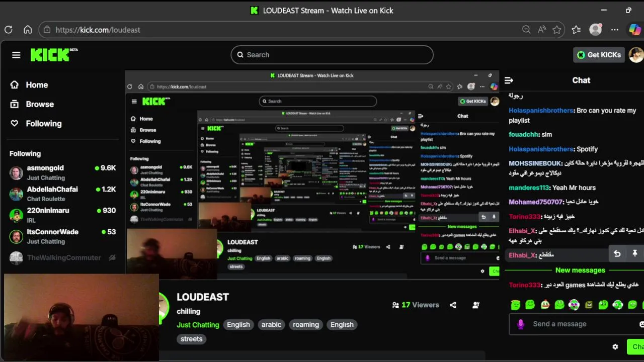Open LOUDEAST channel avatar
Image resolution: width=644 pixels, height=362 pixels.
[164, 308]
